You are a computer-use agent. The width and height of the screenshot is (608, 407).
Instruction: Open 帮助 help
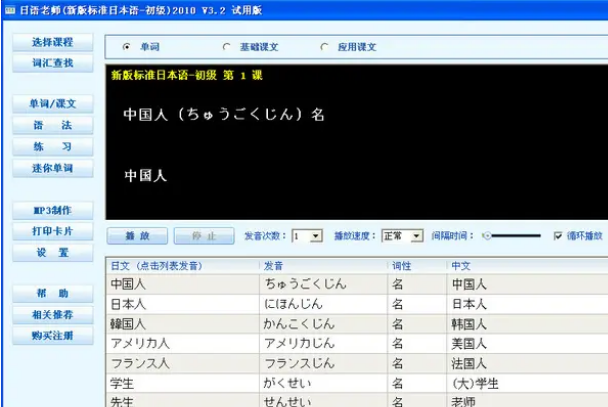tap(53, 293)
